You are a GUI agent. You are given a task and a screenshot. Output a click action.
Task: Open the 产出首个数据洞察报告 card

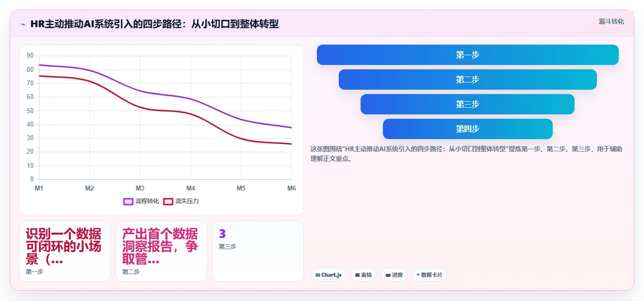161,251
